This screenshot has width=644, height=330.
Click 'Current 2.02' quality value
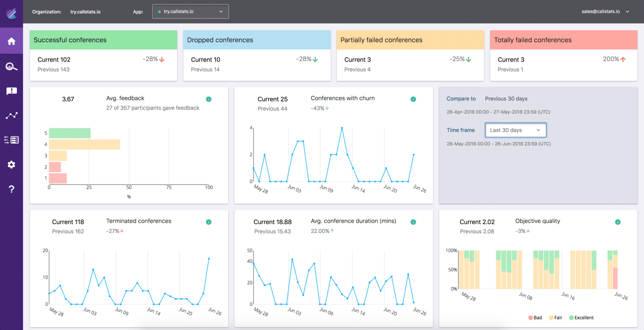click(477, 222)
